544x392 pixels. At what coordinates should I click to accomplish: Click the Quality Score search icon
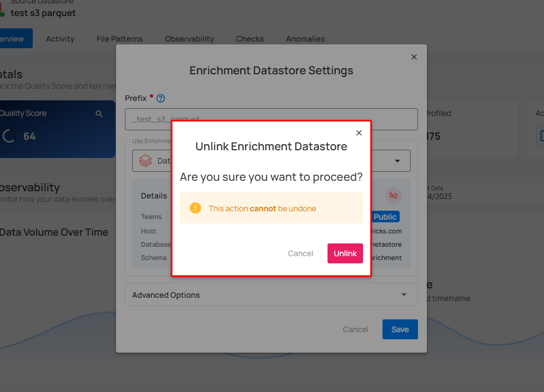click(99, 114)
